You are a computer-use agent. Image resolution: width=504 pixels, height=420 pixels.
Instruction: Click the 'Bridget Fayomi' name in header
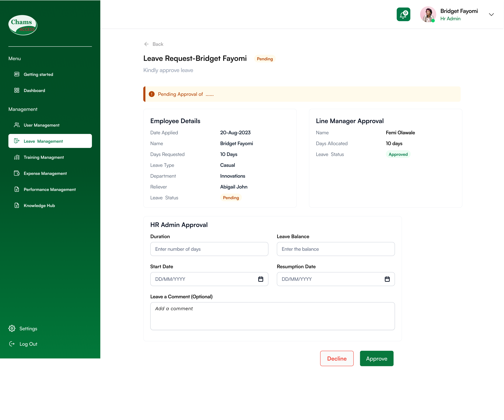point(459,11)
